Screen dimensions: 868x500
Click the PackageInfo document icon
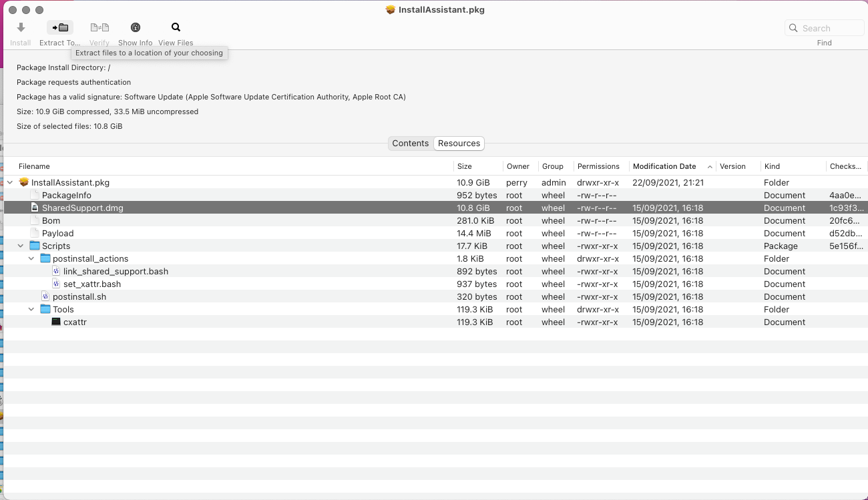(x=35, y=195)
